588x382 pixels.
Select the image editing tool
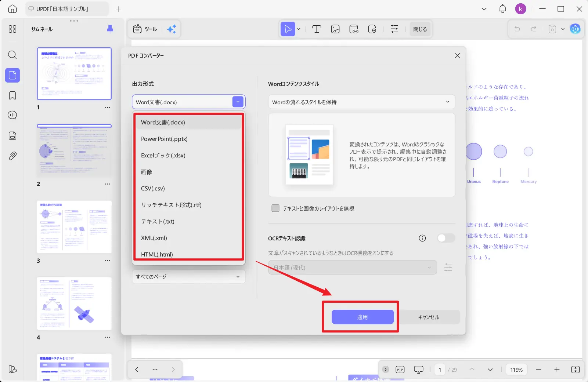[x=335, y=29]
